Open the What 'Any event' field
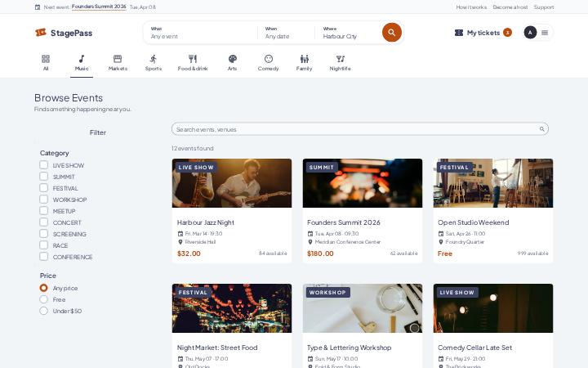Screen dimensions: 588x368 tap(201, 33)
